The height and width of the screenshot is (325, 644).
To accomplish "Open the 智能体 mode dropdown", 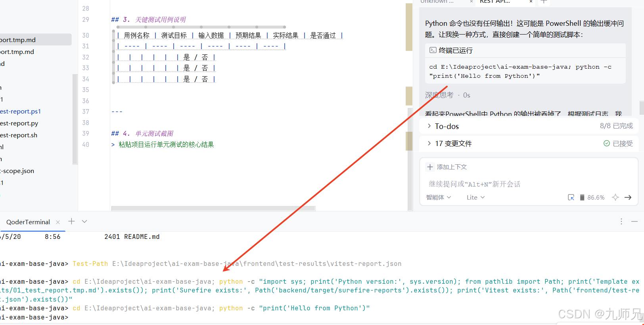I will (x=438, y=197).
